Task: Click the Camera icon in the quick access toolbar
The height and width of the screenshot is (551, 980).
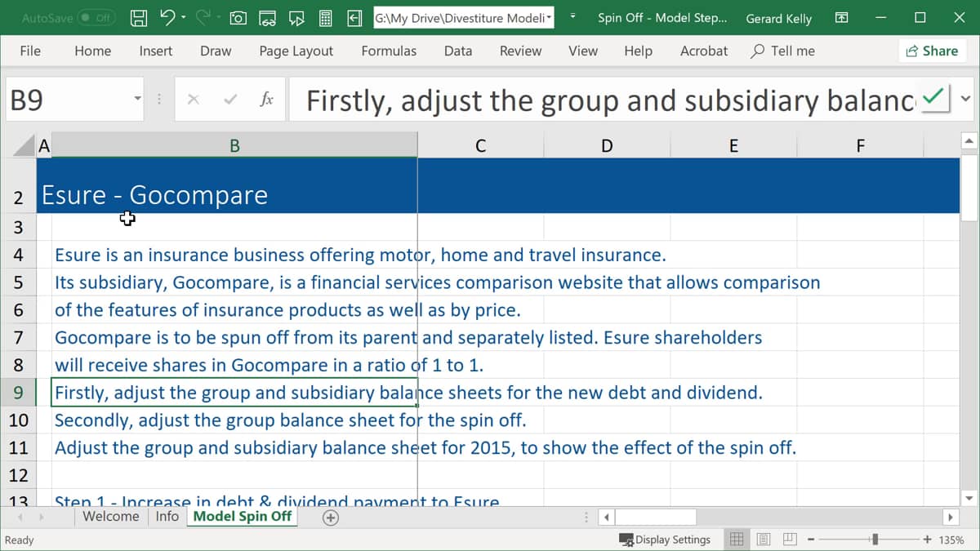Action: [x=238, y=17]
